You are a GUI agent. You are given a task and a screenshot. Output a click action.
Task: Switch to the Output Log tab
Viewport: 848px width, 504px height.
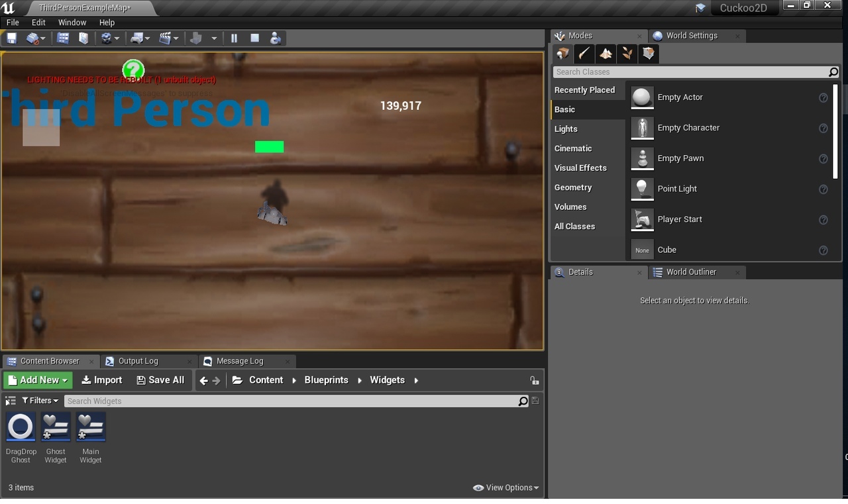click(x=138, y=361)
